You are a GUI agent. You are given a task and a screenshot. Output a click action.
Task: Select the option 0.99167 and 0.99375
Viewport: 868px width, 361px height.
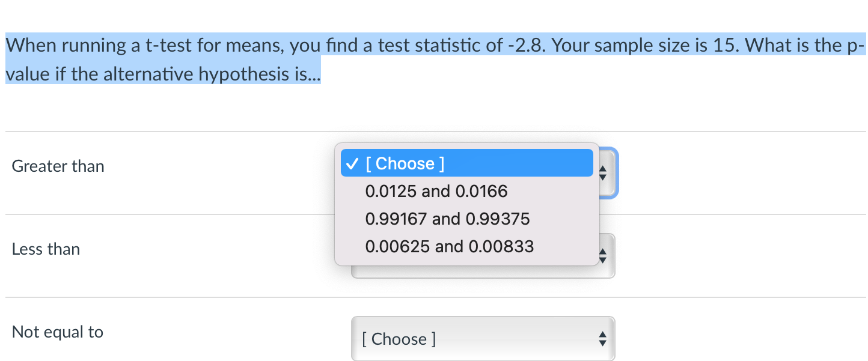(447, 219)
